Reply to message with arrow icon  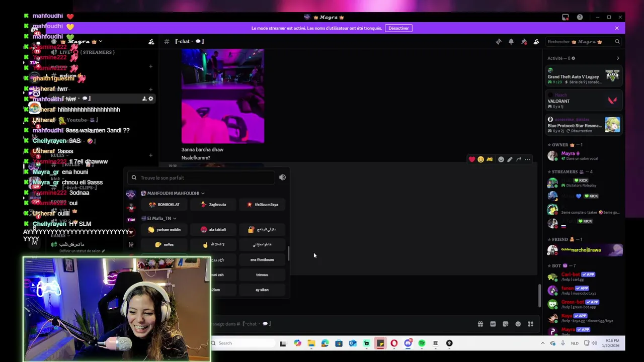(x=519, y=159)
